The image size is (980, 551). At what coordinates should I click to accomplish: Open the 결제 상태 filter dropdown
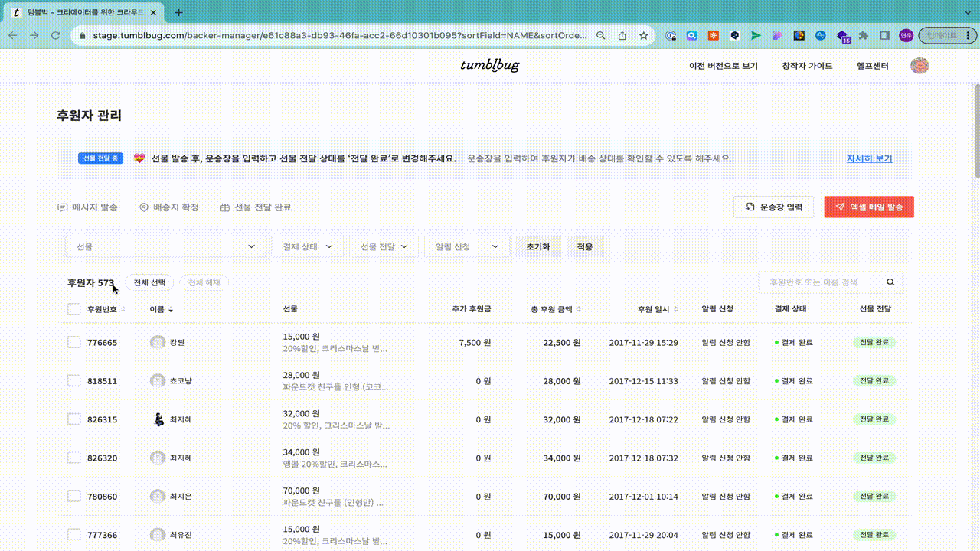tap(308, 246)
